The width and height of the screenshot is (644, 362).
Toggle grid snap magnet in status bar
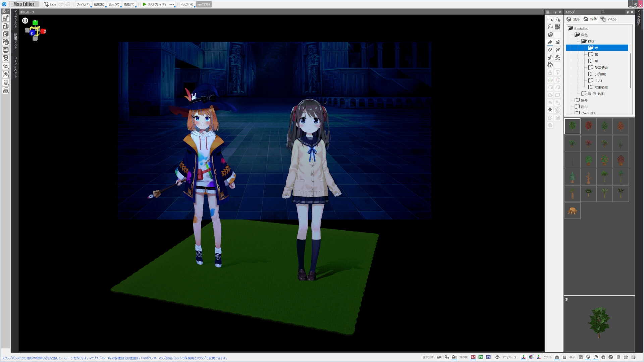pos(557,357)
